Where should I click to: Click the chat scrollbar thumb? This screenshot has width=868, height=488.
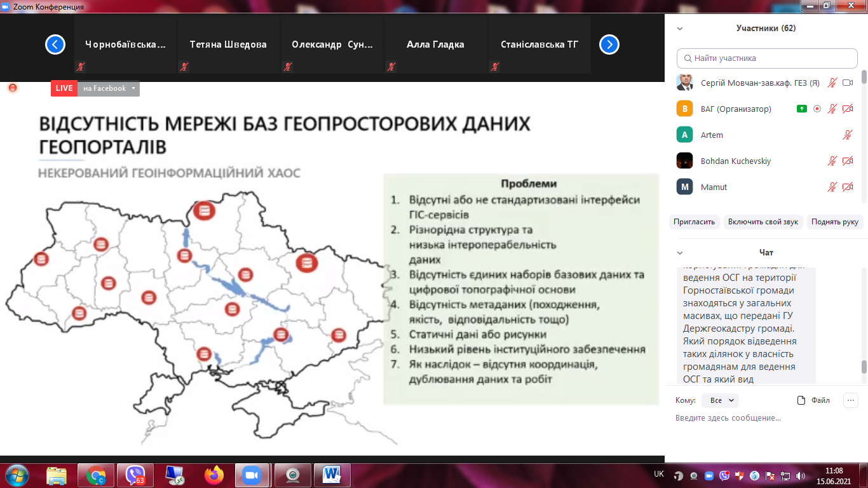[x=864, y=367]
